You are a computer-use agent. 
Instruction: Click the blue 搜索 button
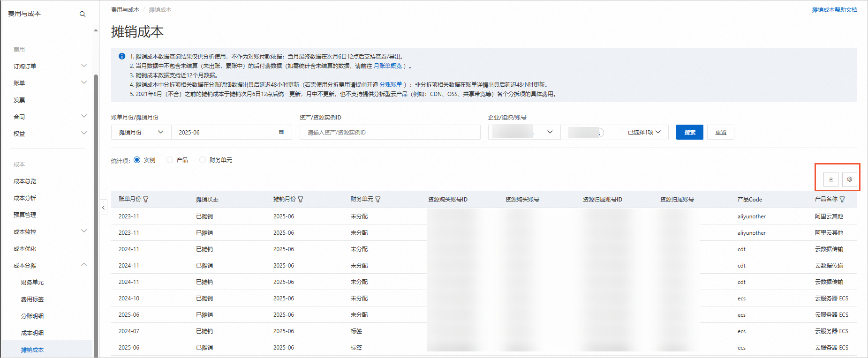point(690,132)
